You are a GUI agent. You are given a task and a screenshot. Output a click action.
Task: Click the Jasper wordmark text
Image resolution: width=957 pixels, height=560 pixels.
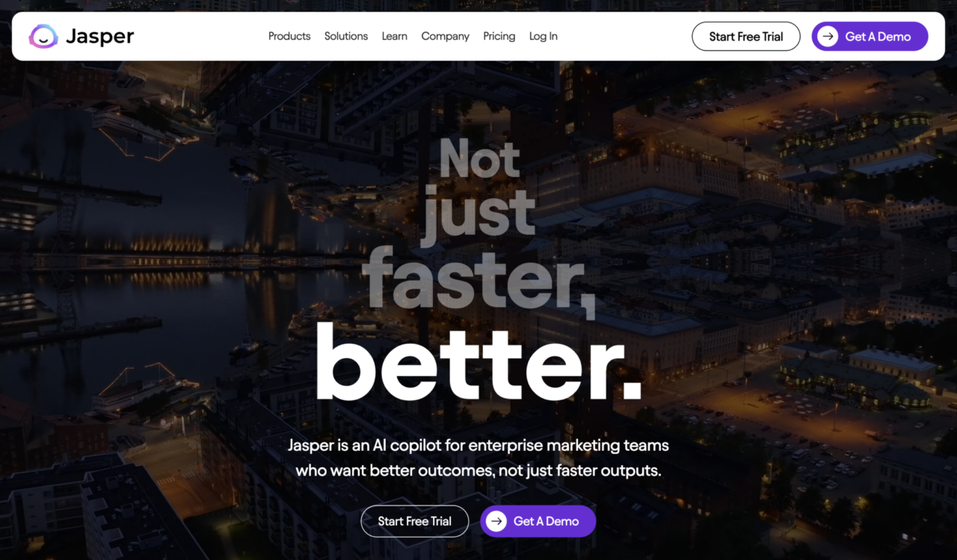click(x=100, y=37)
